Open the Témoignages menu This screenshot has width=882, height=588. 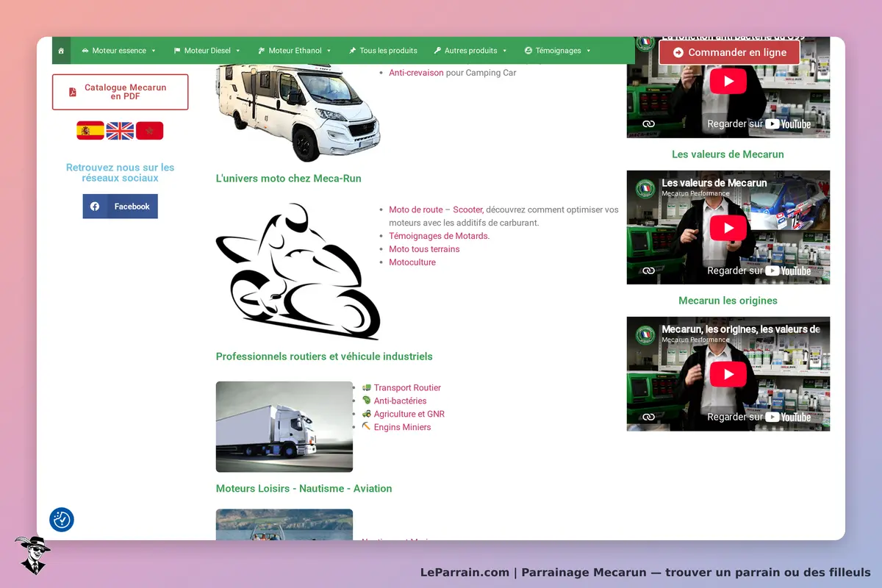[x=558, y=51]
